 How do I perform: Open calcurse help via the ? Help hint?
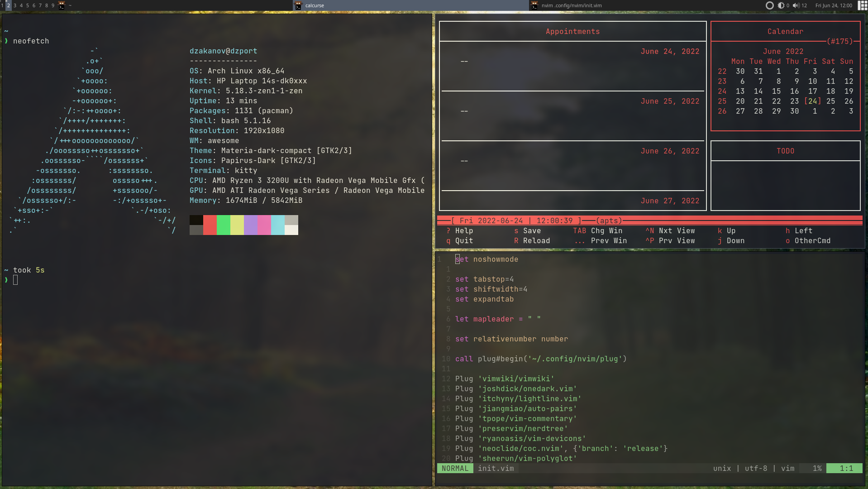(460, 230)
